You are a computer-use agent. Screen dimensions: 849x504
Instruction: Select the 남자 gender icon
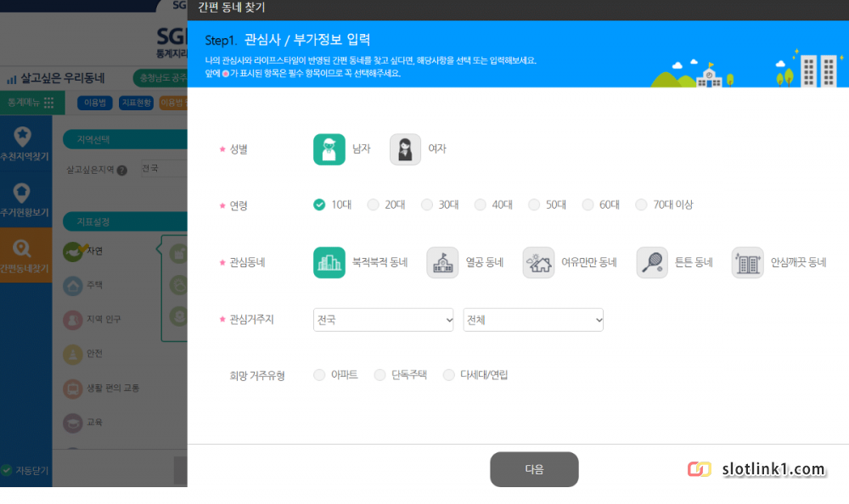(x=329, y=148)
